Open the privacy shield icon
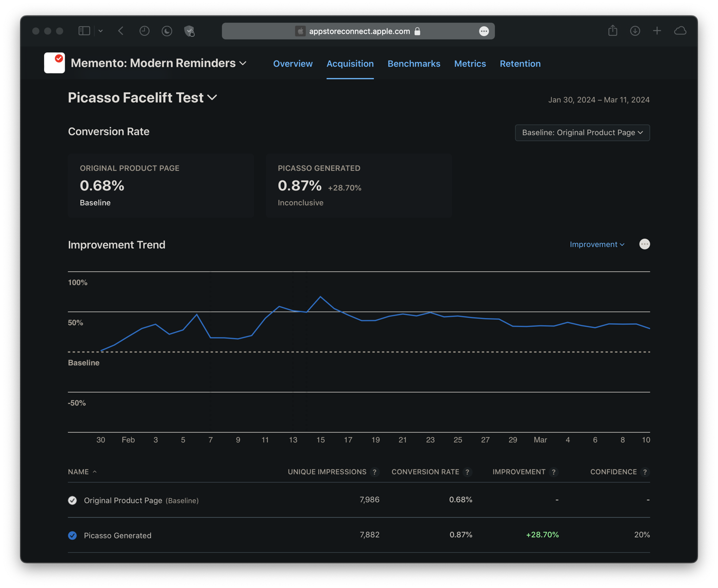This screenshot has width=718, height=588. pyautogui.click(x=189, y=31)
